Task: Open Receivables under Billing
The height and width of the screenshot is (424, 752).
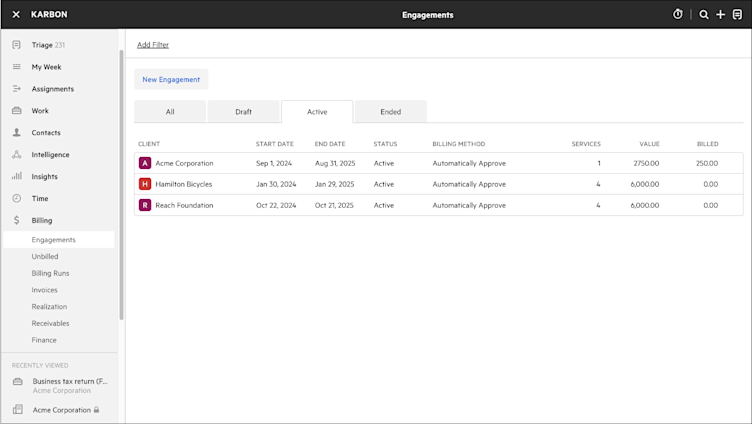Action: coord(50,324)
